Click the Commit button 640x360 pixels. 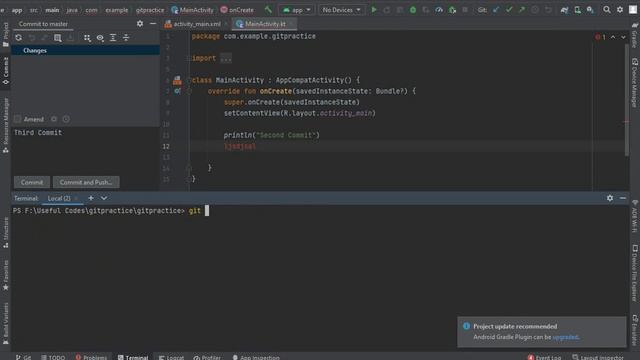[x=32, y=182]
